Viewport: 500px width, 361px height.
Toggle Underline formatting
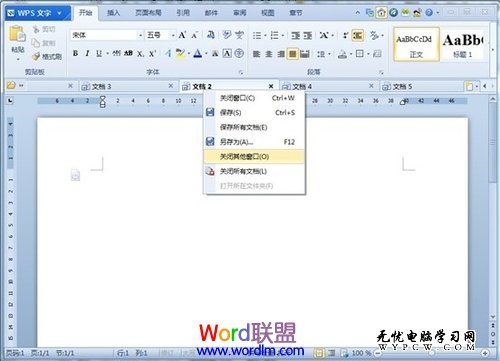[x=99, y=53]
